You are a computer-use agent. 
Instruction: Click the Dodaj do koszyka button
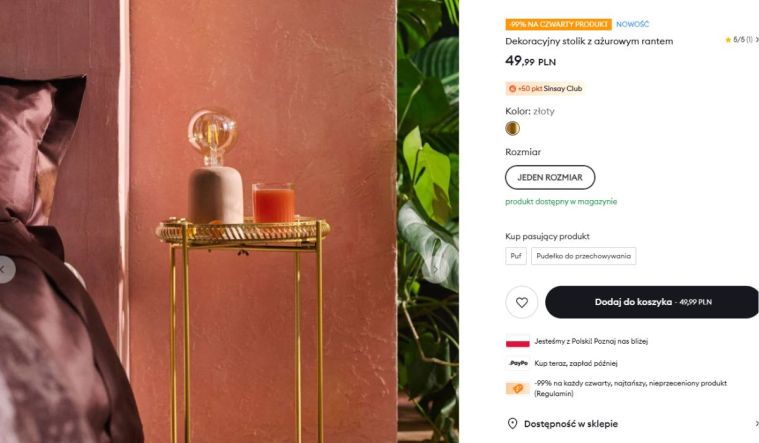[652, 302]
